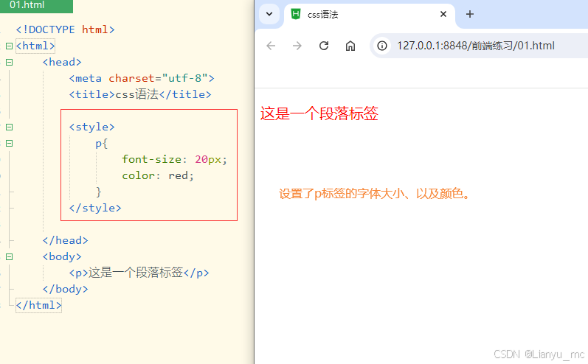Open the browser tab search dropdown
Viewport: 588px width, 364px height.
(x=269, y=14)
